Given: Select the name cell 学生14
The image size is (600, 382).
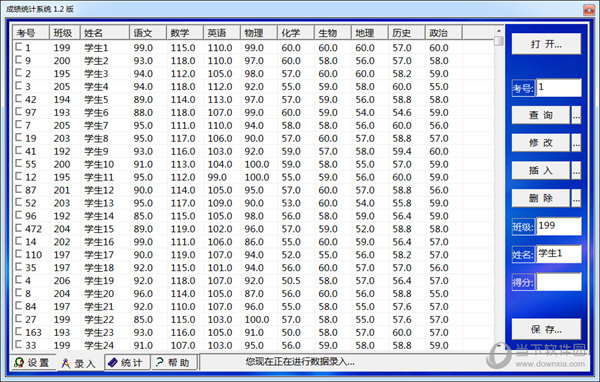Looking at the screenshot, I should pyautogui.click(x=99, y=216).
